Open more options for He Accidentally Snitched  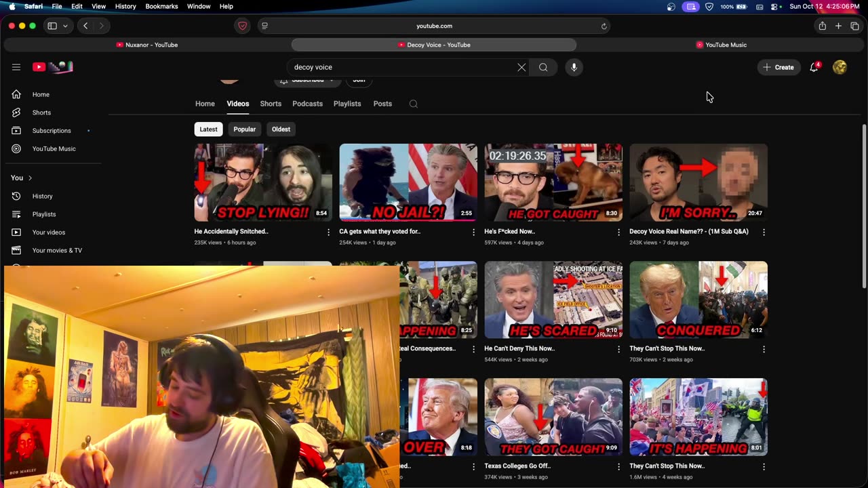[328, 232]
